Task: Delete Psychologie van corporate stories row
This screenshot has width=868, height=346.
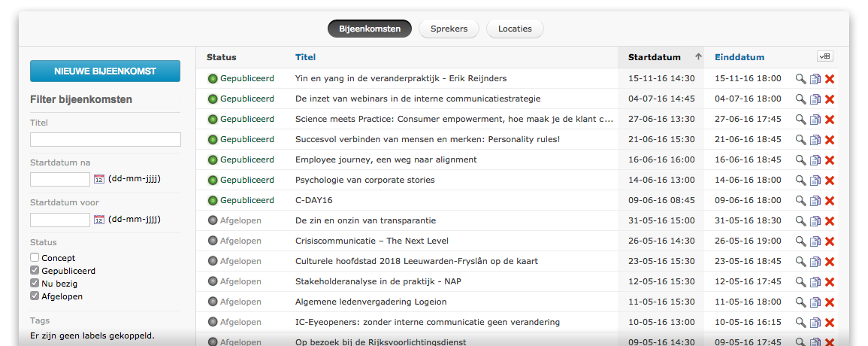Action: (829, 181)
